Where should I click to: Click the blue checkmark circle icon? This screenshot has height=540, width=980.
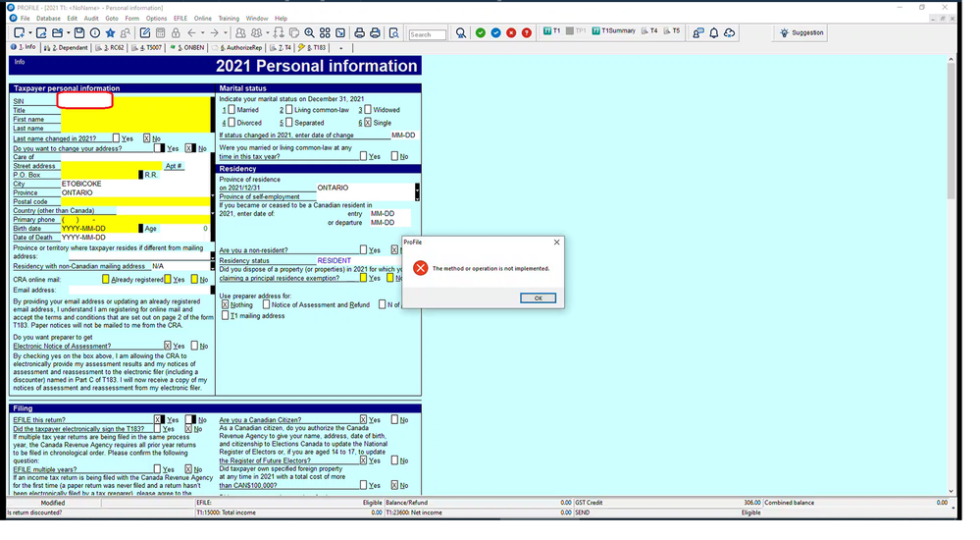point(495,33)
